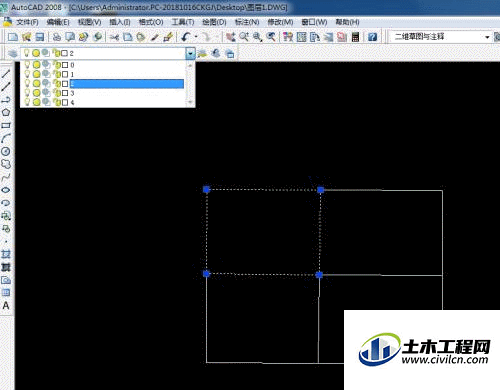Click the Block Editor icon
Image resolution: width=500 pixels, height=390 pixels.
[x=168, y=37]
